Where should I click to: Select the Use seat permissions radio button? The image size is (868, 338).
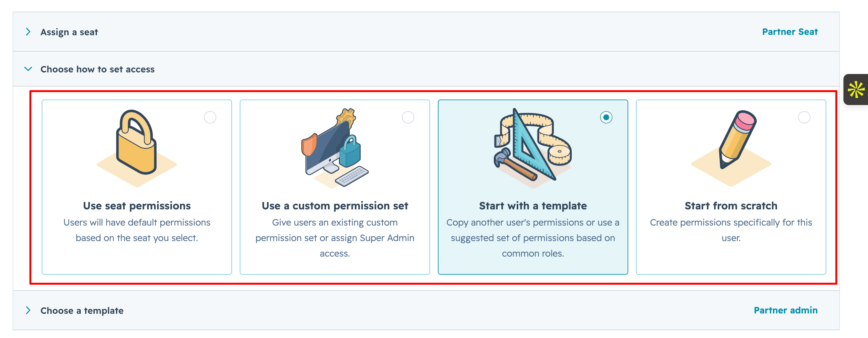pyautogui.click(x=210, y=117)
